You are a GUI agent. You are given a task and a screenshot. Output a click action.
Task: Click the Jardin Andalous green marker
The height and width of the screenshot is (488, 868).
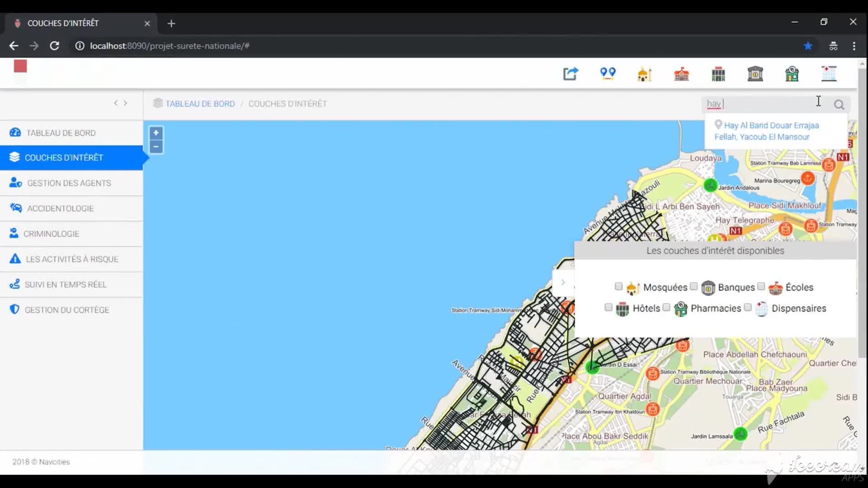tap(710, 185)
